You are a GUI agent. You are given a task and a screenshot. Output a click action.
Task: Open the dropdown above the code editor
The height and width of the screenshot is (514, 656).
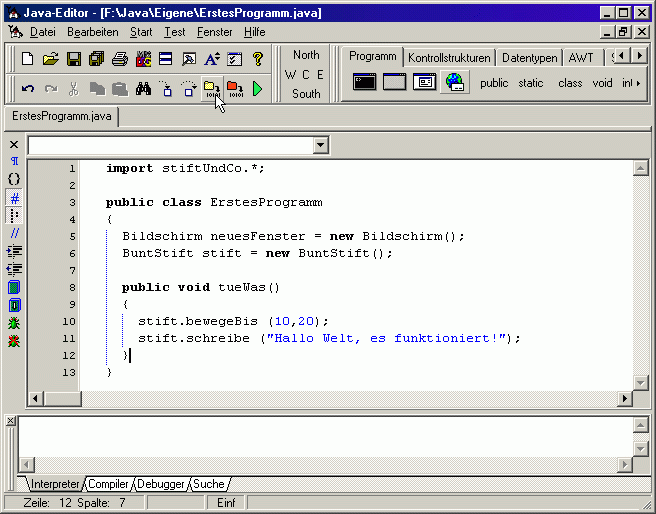pyautogui.click(x=320, y=146)
